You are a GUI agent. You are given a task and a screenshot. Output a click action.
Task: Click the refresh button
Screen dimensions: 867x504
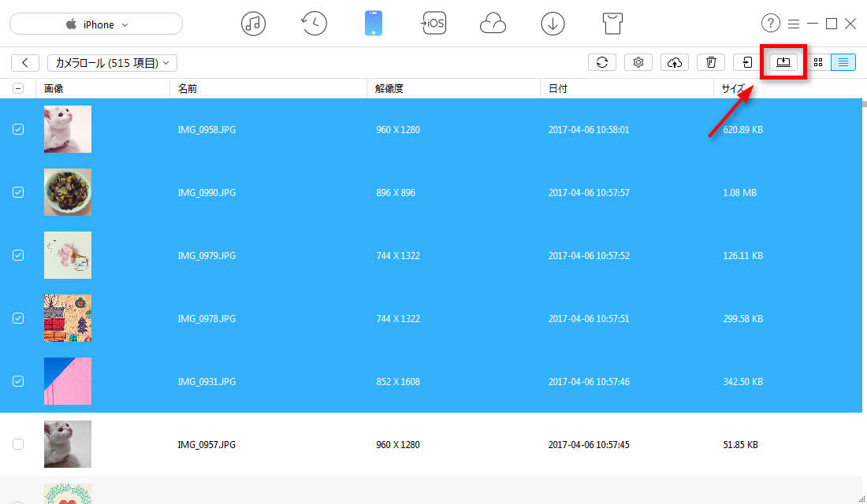pyautogui.click(x=602, y=62)
